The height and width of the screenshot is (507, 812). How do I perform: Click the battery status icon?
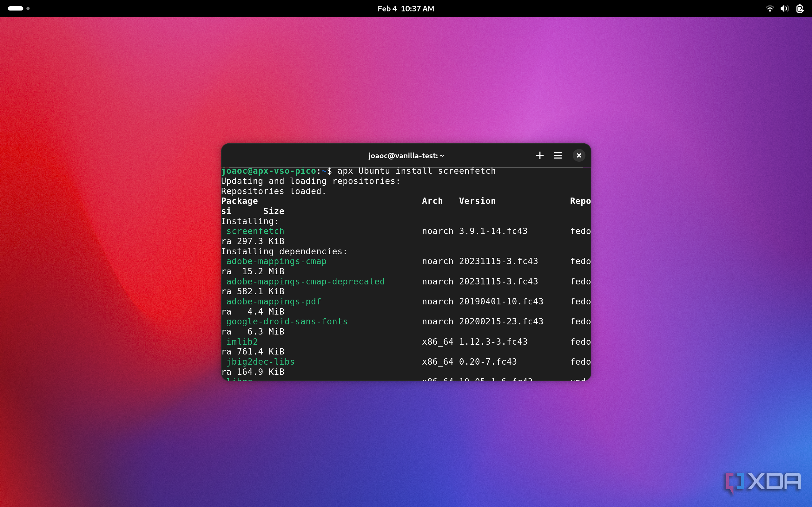coord(800,9)
